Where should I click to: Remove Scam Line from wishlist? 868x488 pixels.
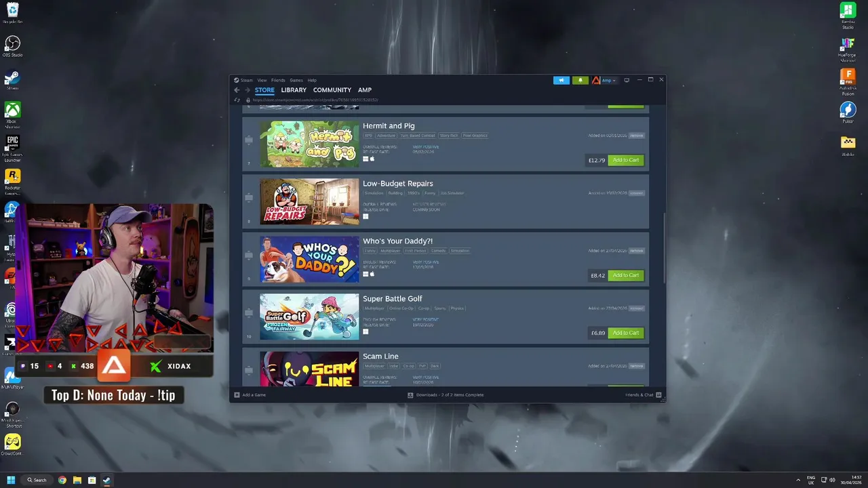pos(636,366)
